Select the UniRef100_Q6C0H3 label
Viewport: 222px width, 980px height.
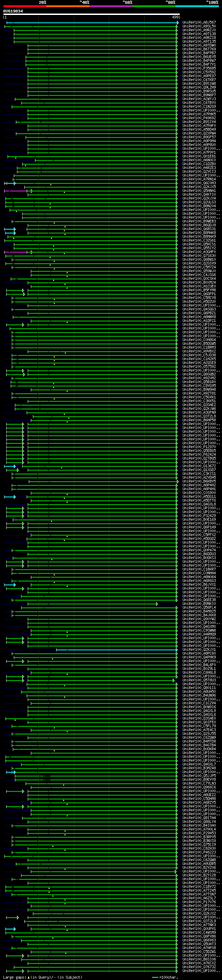199,183
